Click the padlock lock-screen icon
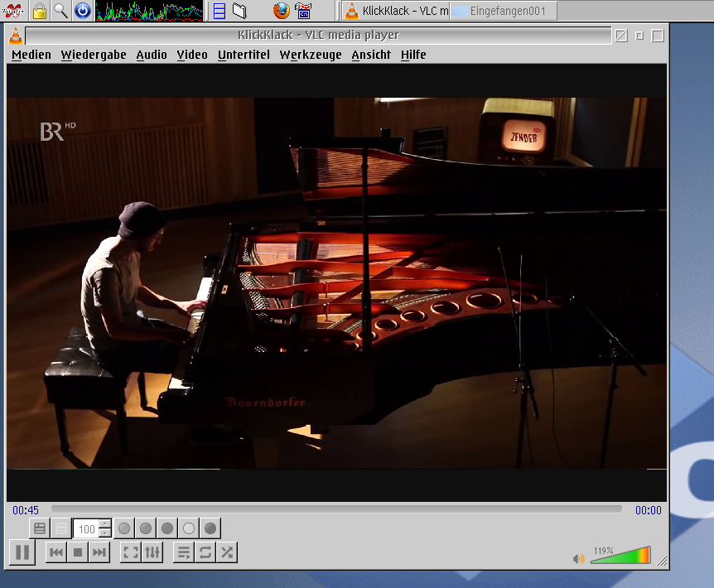Screen dimensions: 714x588 tap(40, 11)
